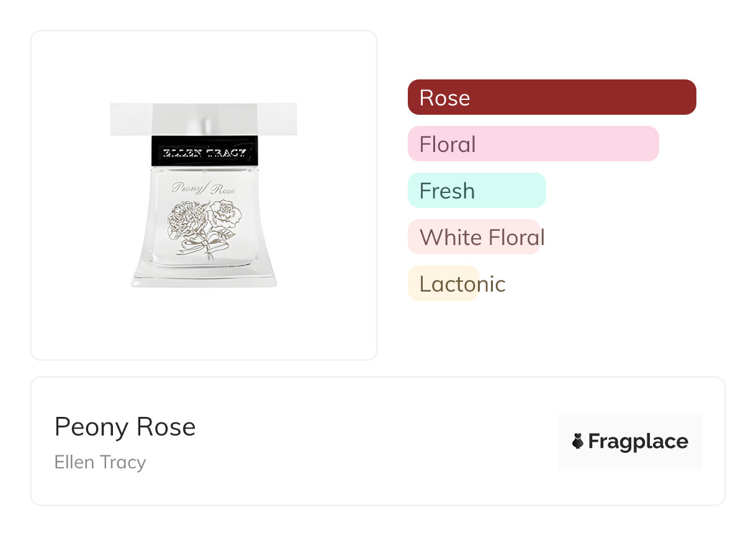
Task: Click the frosted bottle cap in the photo
Action: point(204,119)
